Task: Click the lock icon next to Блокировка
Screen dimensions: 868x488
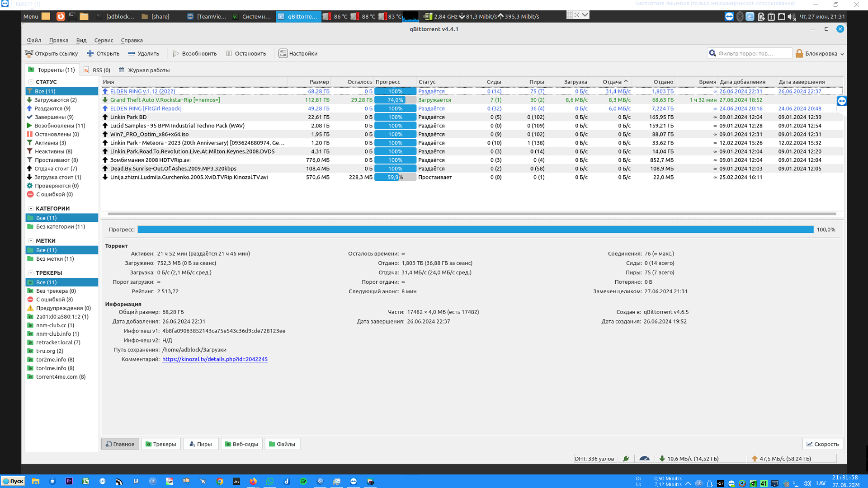Action: 799,53
